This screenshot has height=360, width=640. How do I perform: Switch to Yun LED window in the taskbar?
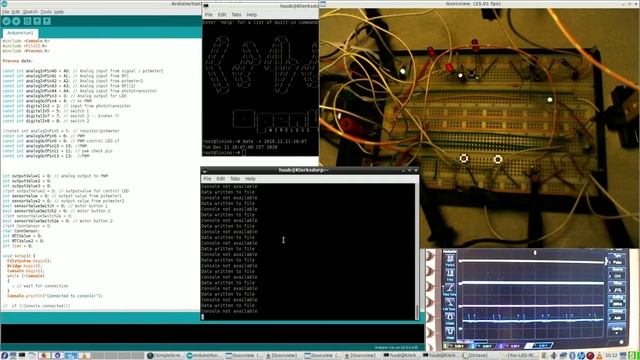(x=520, y=356)
